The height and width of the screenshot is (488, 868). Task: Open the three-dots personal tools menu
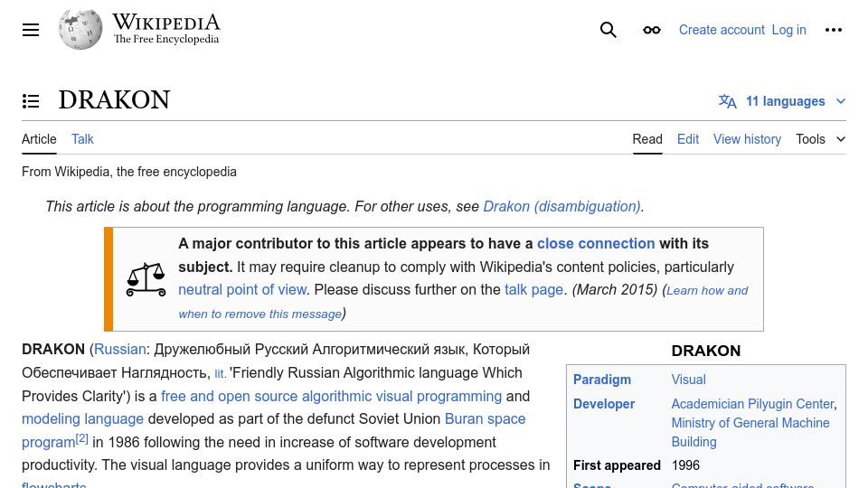[x=833, y=30]
